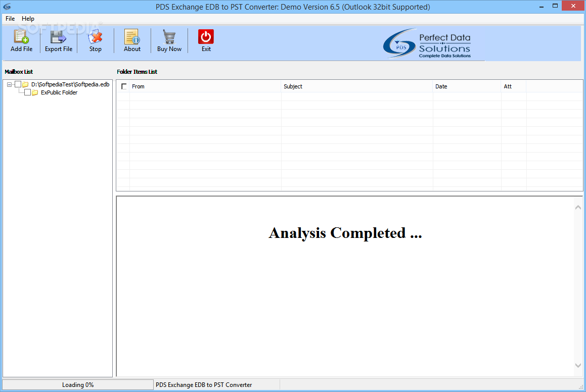Close the converter window
586x392 pixels.
pos(573,6)
